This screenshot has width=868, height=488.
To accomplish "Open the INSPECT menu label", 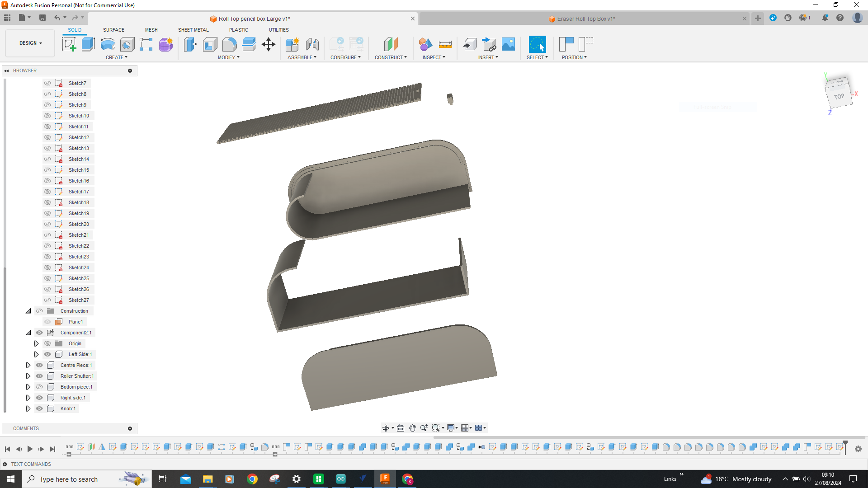I will (x=434, y=57).
